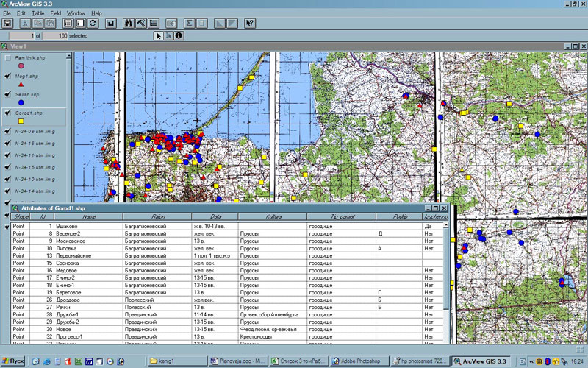Viewport: 588px width, 368px height.
Task: Click the yellow Gorod1.shp legend symbol
Action: (x=20, y=121)
